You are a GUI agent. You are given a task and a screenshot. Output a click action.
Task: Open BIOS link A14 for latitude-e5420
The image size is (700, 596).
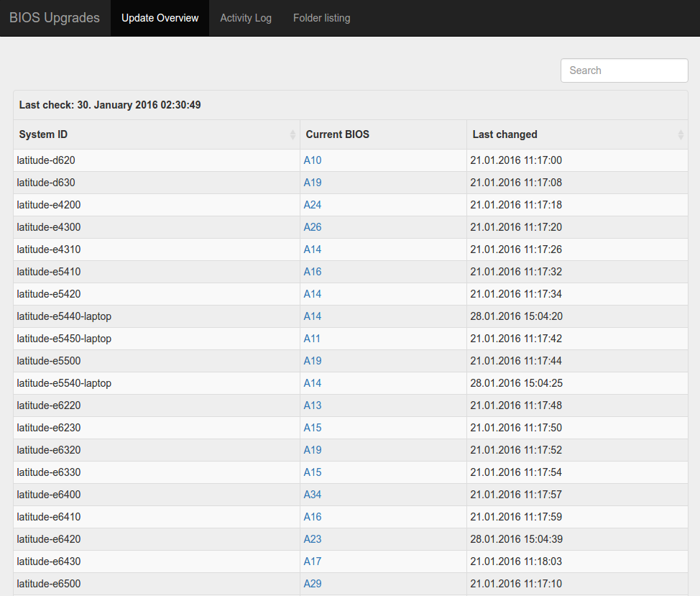point(313,294)
